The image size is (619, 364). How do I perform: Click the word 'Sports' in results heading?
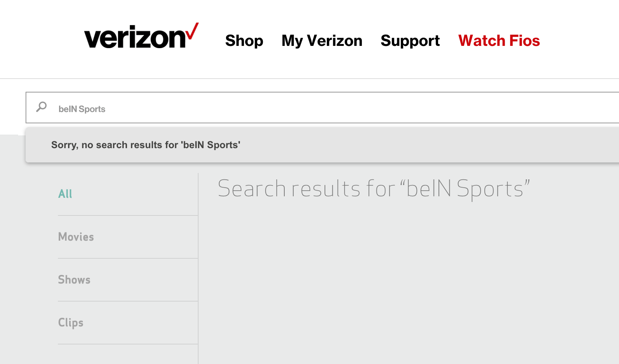[x=490, y=189]
